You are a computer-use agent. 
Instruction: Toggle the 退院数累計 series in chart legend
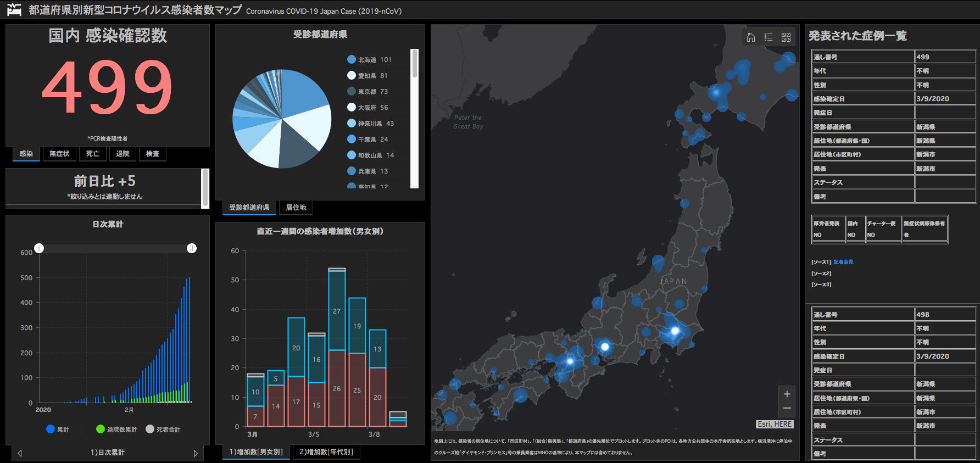point(116,429)
